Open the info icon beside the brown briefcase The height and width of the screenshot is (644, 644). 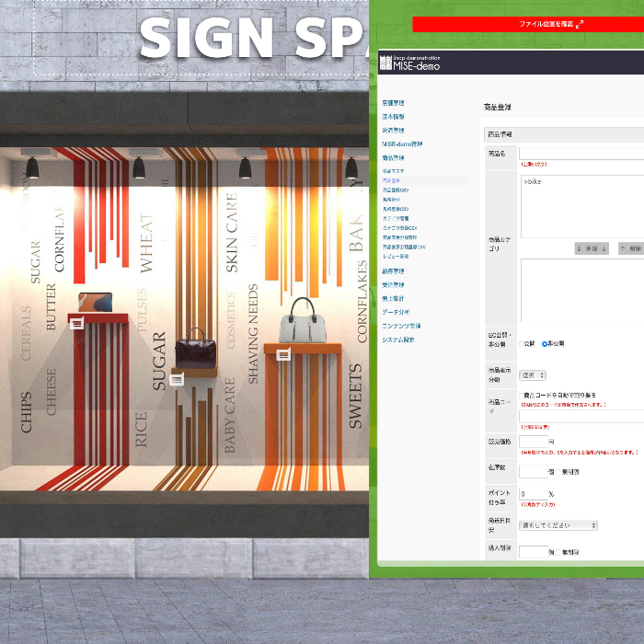coord(177,378)
